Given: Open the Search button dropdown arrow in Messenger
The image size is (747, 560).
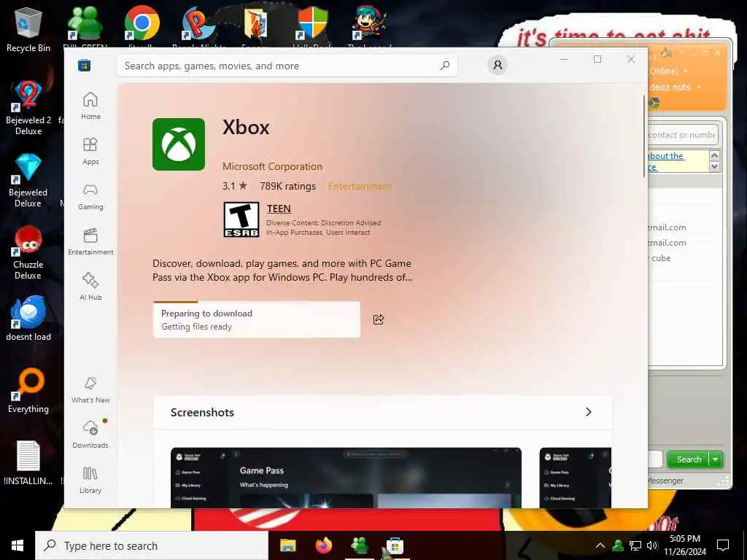Looking at the screenshot, I should coord(715,459).
